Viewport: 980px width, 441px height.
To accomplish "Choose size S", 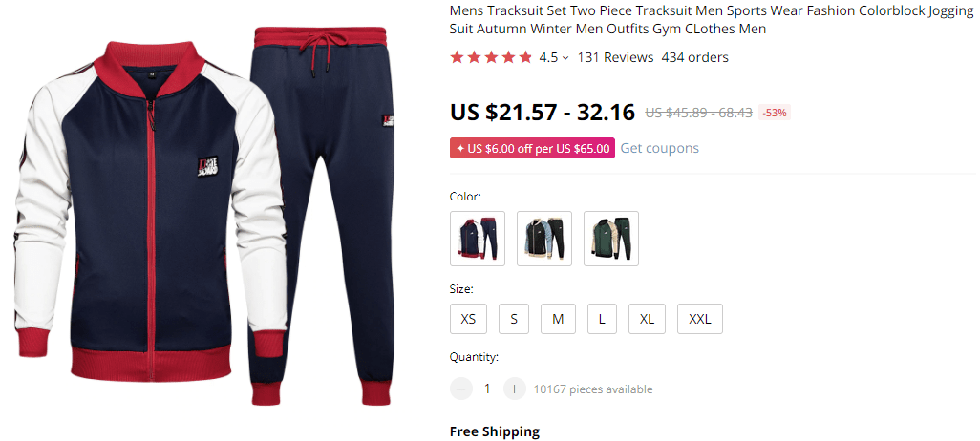I will pos(514,319).
